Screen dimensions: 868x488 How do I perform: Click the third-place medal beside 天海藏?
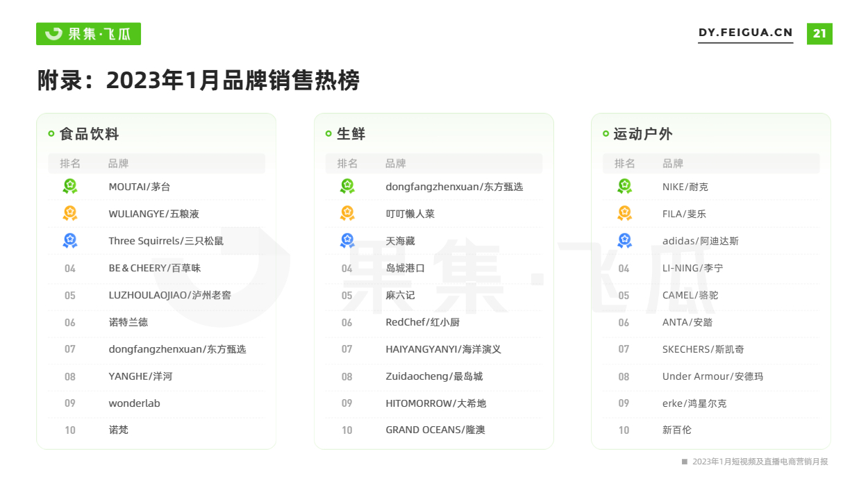(347, 240)
